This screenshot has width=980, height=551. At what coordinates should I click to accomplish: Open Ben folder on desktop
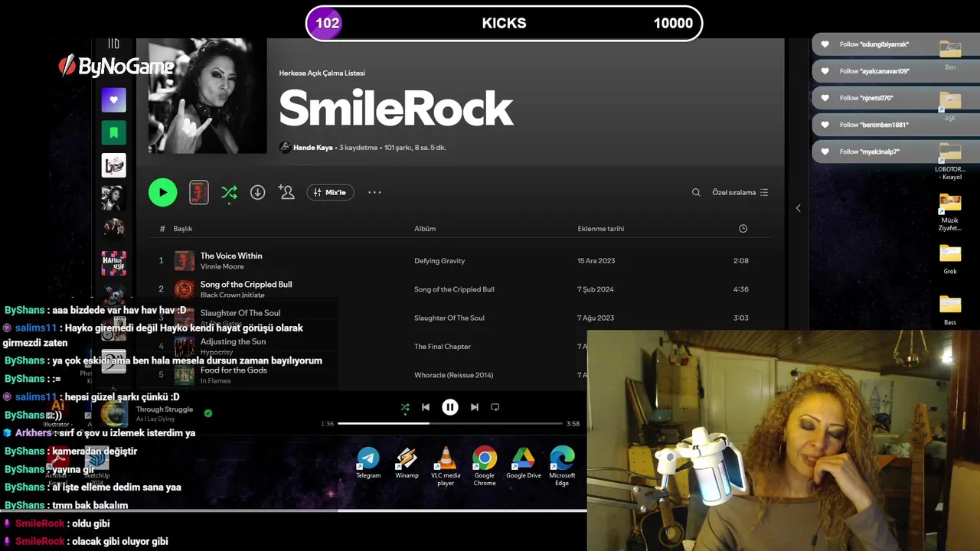[950, 55]
